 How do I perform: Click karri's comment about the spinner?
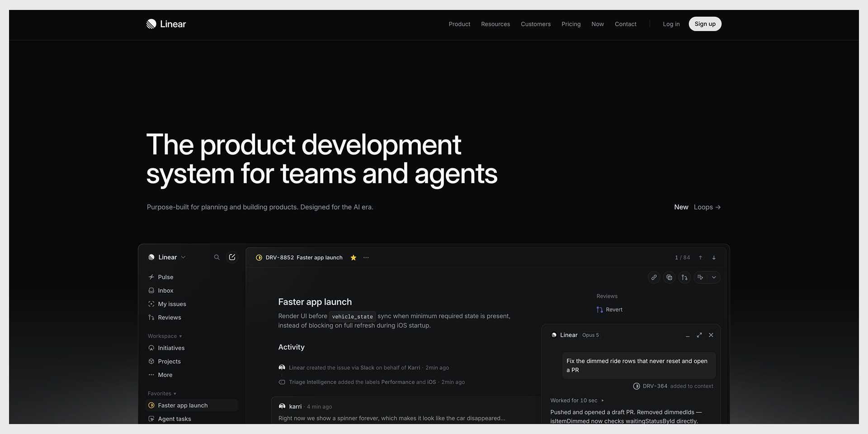[392, 418]
